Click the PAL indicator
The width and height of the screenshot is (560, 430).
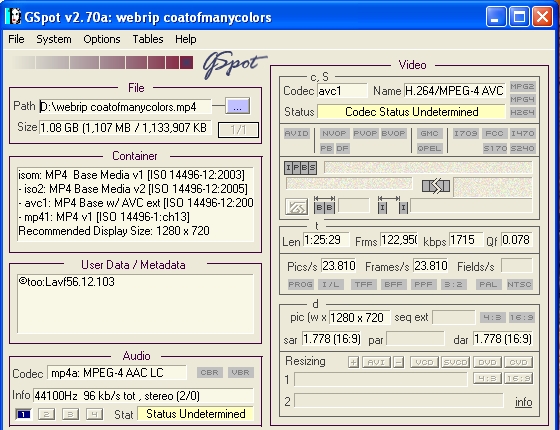[488, 285]
